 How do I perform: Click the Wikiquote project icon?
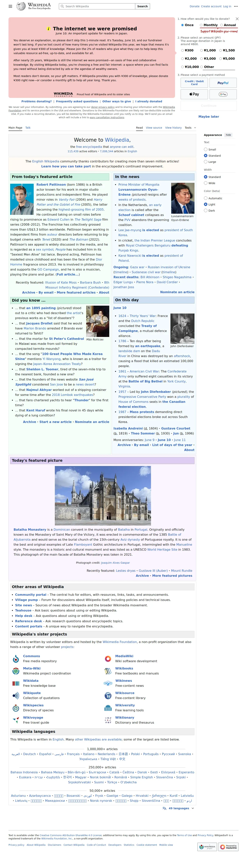click(16, 695)
